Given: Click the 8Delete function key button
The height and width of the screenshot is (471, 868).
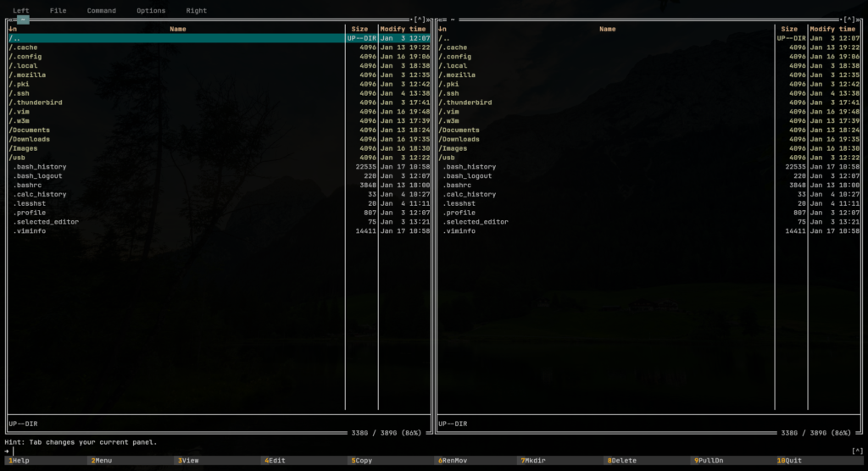Looking at the screenshot, I should (648, 461).
